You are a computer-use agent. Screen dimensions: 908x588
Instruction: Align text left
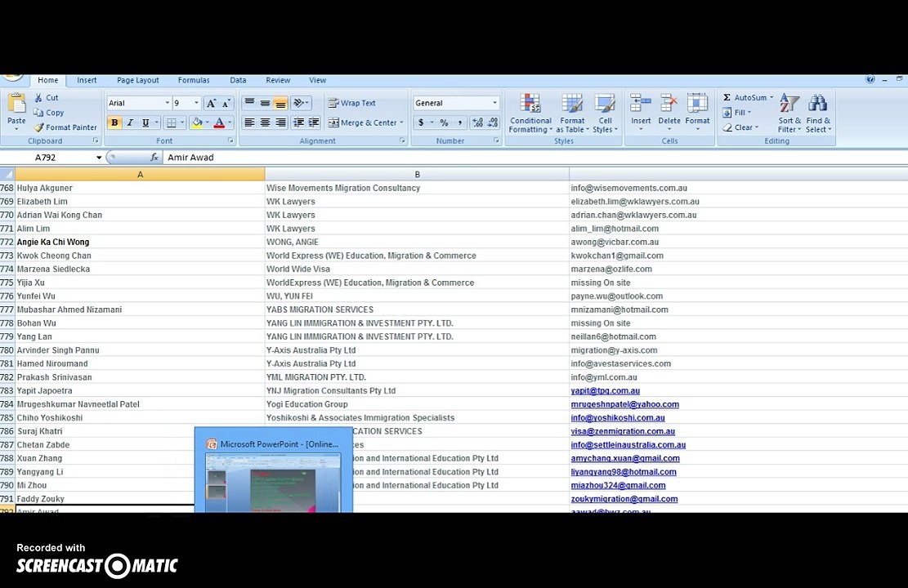[x=249, y=122]
